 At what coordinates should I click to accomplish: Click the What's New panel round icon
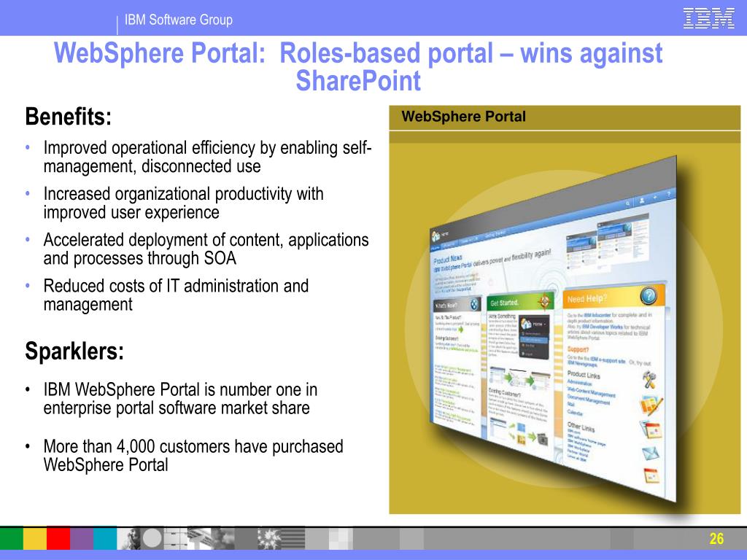coord(475,304)
